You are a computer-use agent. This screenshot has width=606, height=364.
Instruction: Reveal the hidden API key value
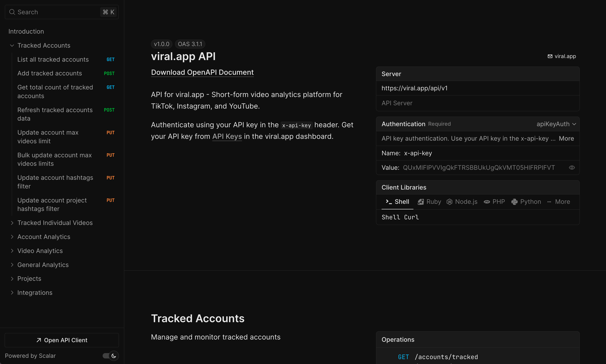572,168
